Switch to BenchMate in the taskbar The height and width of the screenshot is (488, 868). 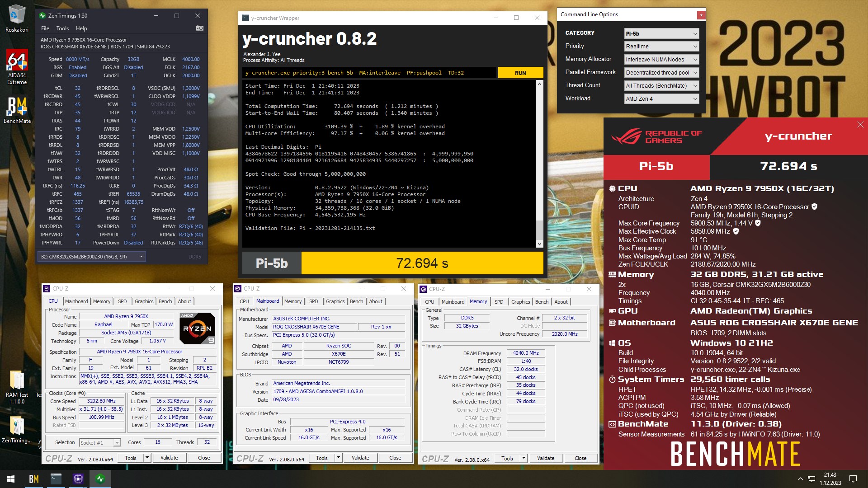34,479
